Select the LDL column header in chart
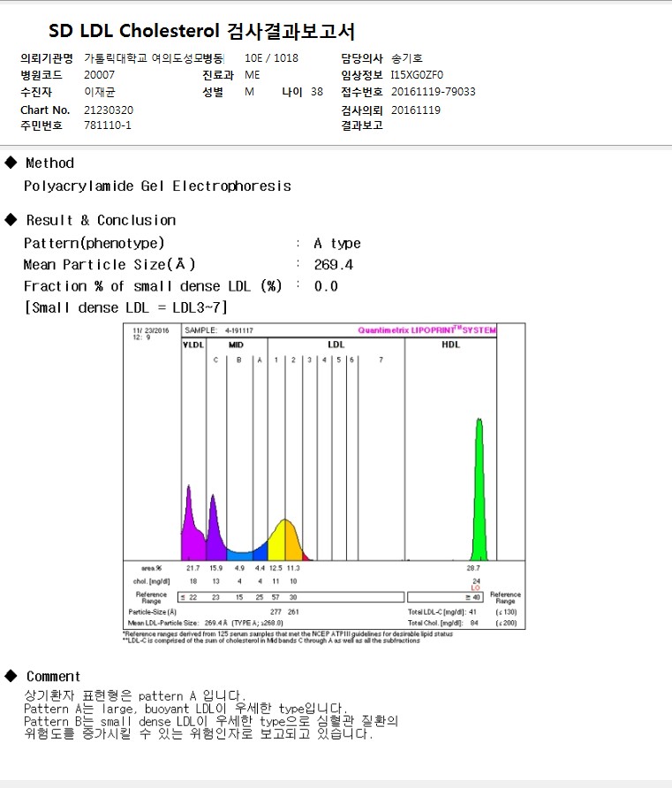672x788 pixels. click(336, 345)
